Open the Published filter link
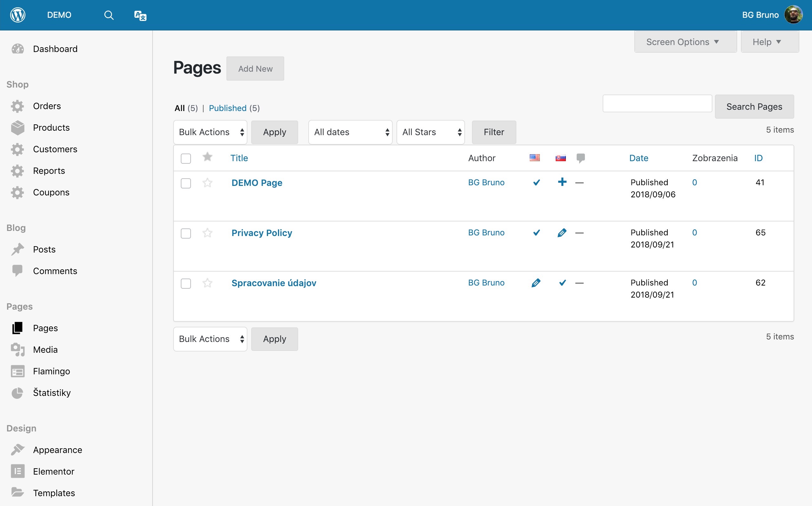The height and width of the screenshot is (506, 812). (x=227, y=108)
